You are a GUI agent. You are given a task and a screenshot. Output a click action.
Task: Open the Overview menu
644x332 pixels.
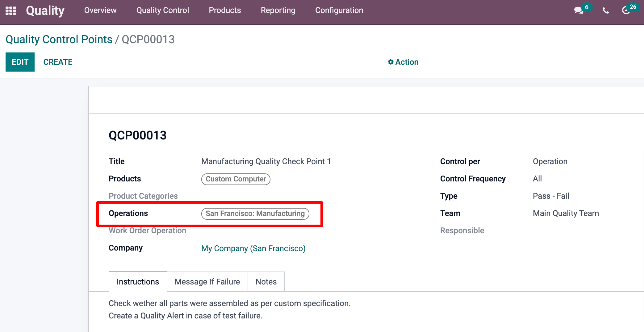pyautogui.click(x=100, y=10)
